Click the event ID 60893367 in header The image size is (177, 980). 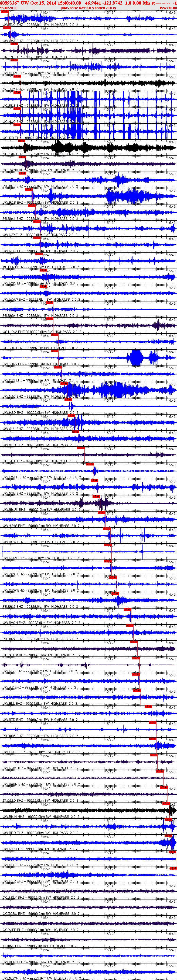pyautogui.click(x=10, y=3)
